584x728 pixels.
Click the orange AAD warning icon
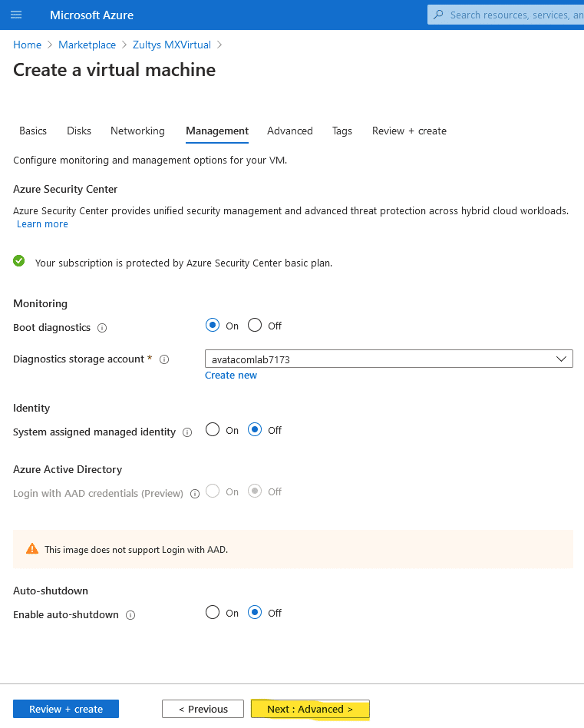click(x=32, y=549)
